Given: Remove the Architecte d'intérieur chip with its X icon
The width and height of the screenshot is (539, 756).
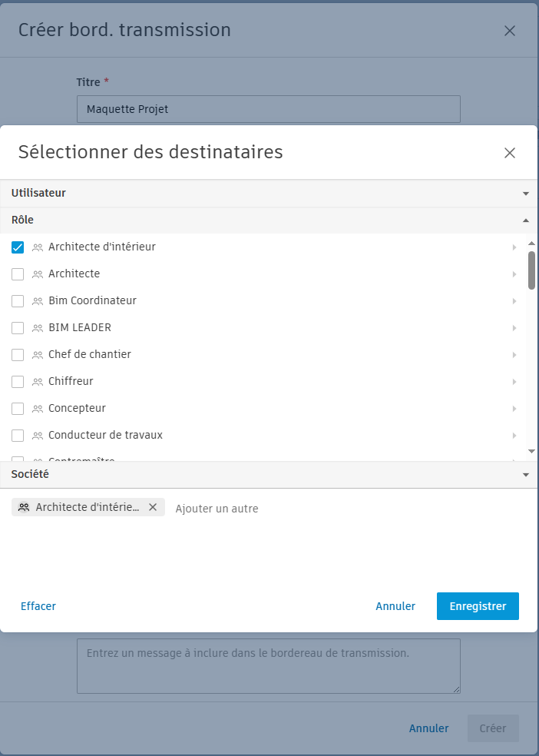Looking at the screenshot, I should 152,507.
